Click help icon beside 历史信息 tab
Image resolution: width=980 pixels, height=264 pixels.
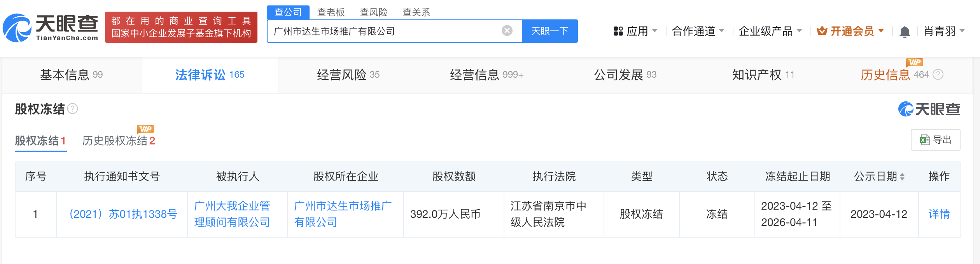pos(938,75)
